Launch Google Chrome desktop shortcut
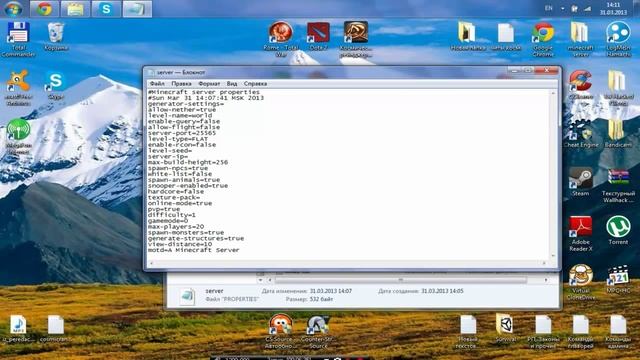Viewport: 640px width, 360px height. click(543, 39)
